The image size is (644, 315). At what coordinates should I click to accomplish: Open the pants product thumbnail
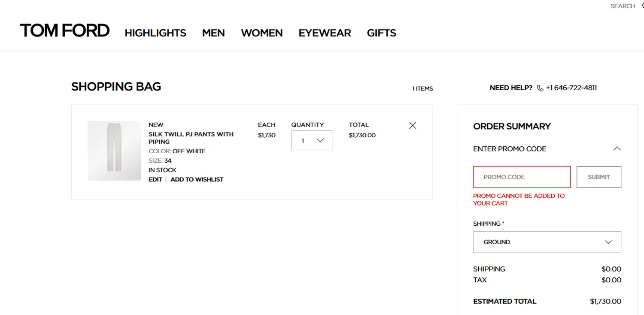pos(114,151)
